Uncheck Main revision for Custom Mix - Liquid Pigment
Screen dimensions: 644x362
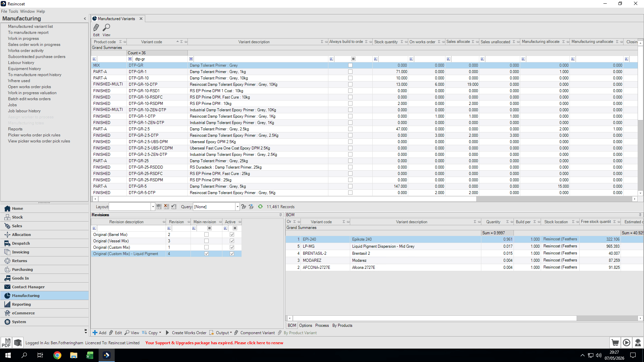coord(206,254)
